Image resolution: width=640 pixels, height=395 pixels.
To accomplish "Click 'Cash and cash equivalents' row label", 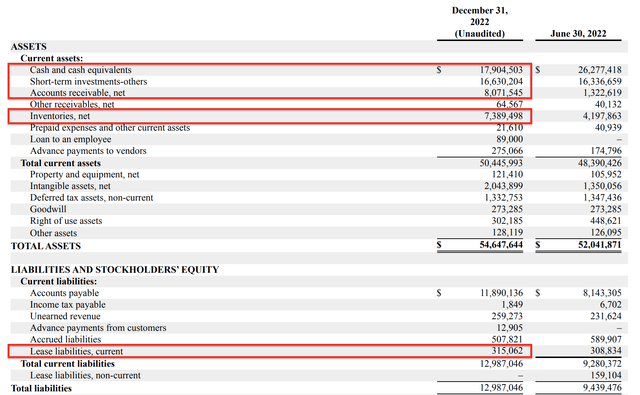I will 80,70.
